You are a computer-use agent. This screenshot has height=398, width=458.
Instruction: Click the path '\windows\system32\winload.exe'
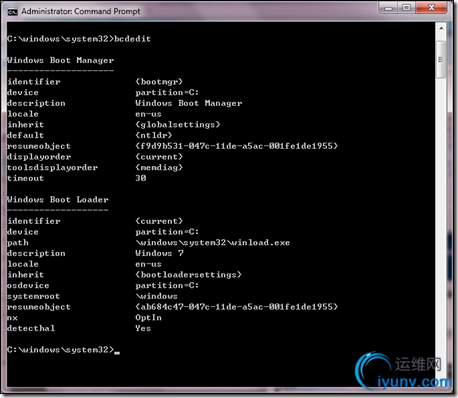[213, 242]
